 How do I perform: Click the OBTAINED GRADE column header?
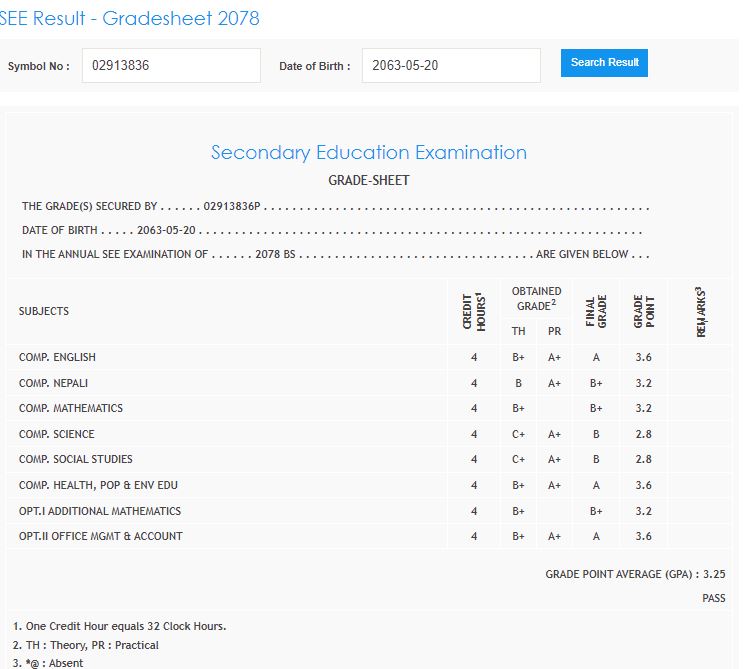[536, 298]
